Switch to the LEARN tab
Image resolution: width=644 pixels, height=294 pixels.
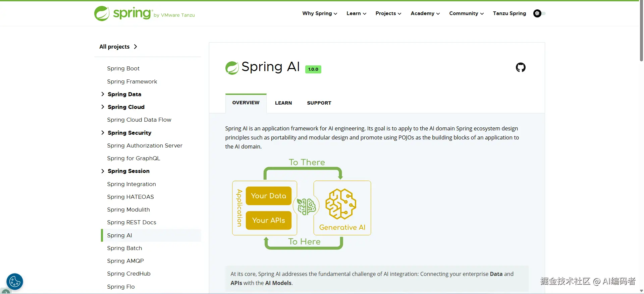tap(283, 103)
